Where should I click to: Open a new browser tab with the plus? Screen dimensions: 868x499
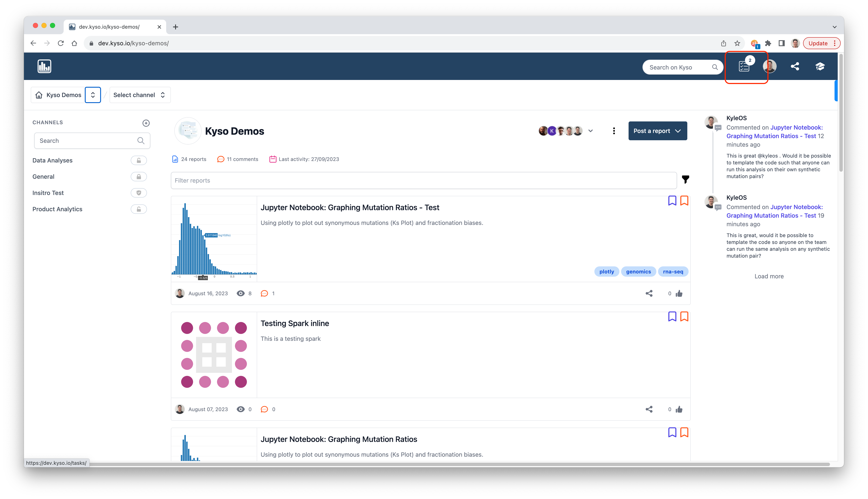coord(176,27)
